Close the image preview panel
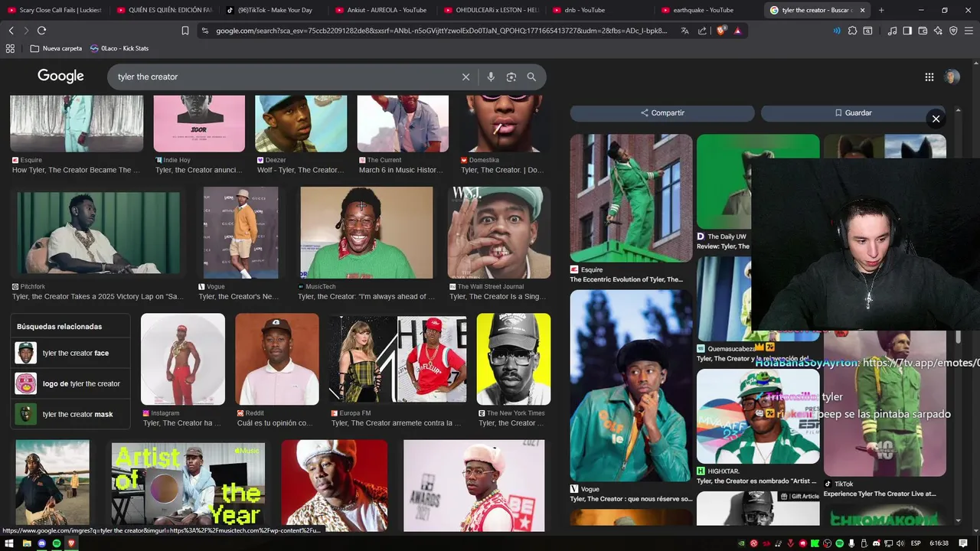The image size is (980, 551). click(x=936, y=119)
